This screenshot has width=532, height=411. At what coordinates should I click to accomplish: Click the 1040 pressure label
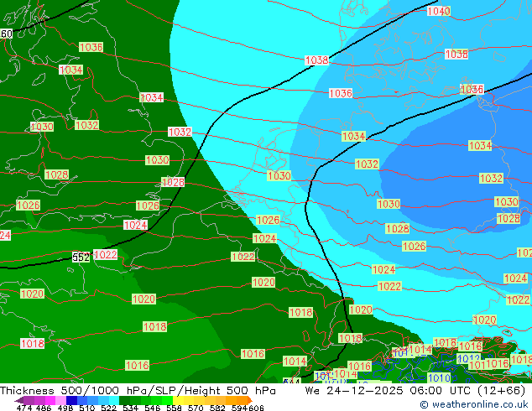[x=438, y=11]
